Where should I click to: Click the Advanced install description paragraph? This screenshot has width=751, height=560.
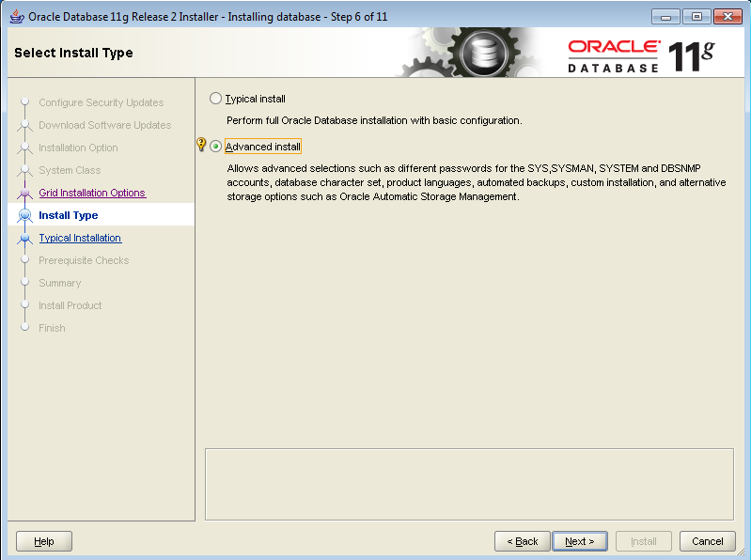click(x=477, y=182)
